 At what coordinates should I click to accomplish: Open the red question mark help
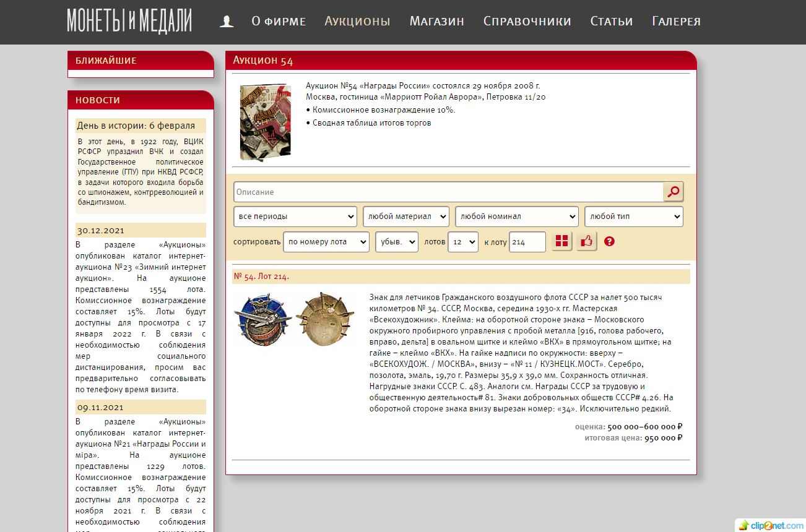[609, 241]
